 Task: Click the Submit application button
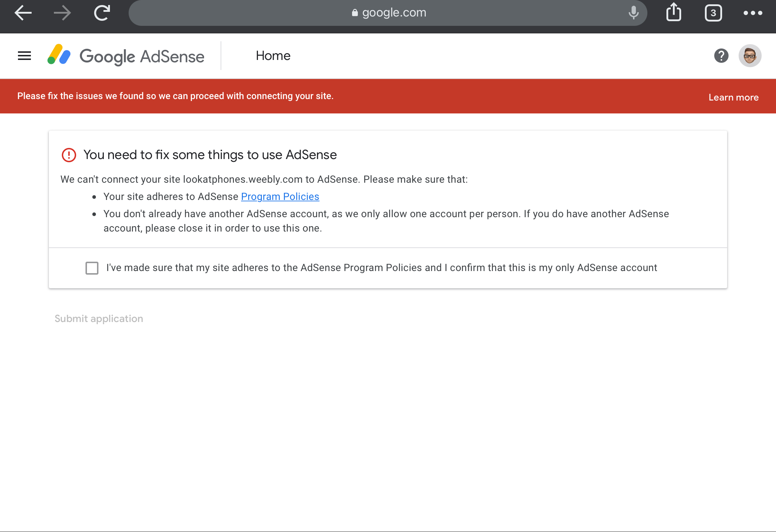[x=99, y=319]
